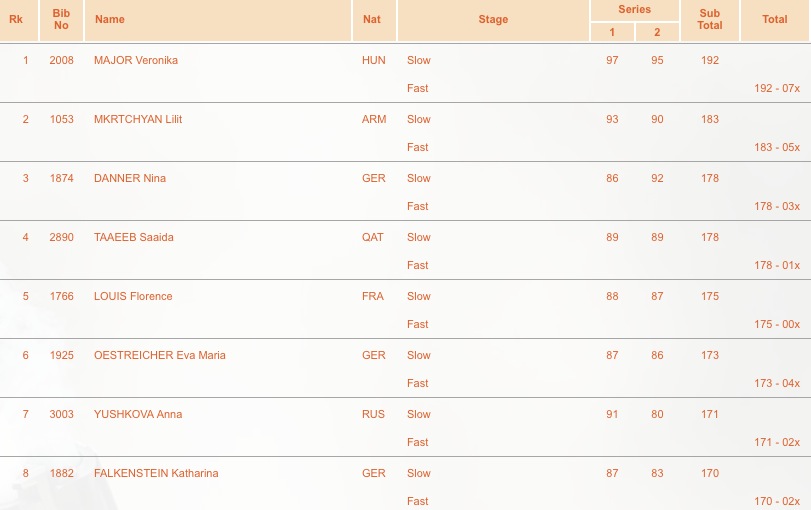
Task: Click total score 192 - 07x
Action: (x=777, y=88)
